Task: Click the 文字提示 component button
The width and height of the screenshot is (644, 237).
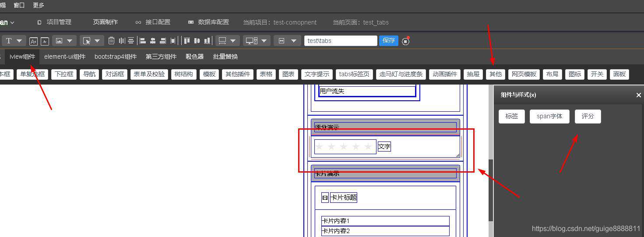Action: [x=317, y=74]
